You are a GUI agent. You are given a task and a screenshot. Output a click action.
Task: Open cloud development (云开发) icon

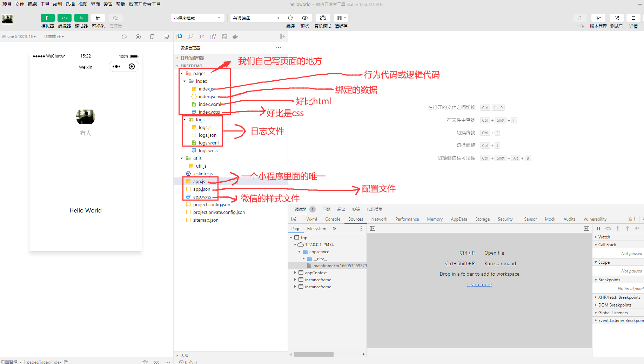click(115, 18)
